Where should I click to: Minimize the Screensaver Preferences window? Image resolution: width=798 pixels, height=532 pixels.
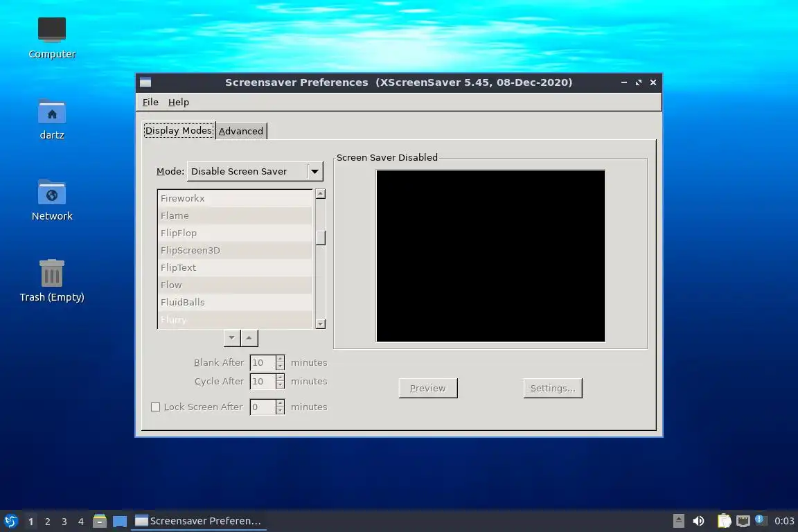(x=624, y=82)
